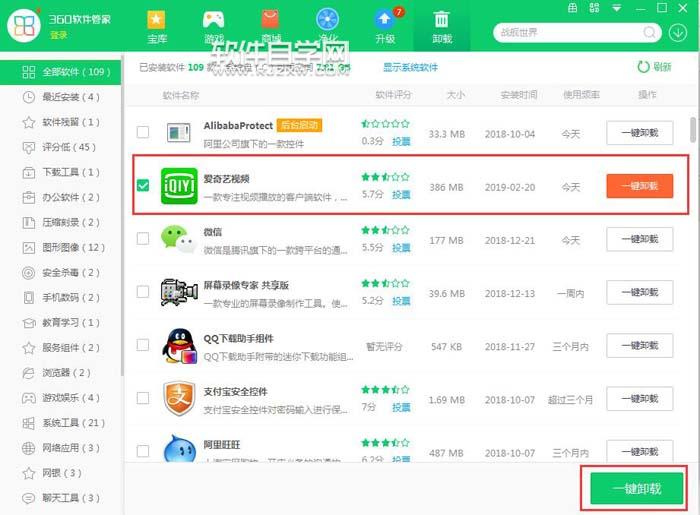Check the AlibabaProtect checkbox
Image resolution: width=700 pixels, height=515 pixels.
(x=143, y=132)
